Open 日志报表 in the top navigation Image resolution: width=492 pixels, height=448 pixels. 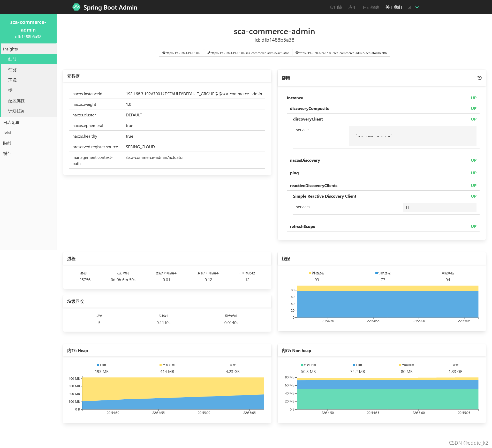click(371, 7)
